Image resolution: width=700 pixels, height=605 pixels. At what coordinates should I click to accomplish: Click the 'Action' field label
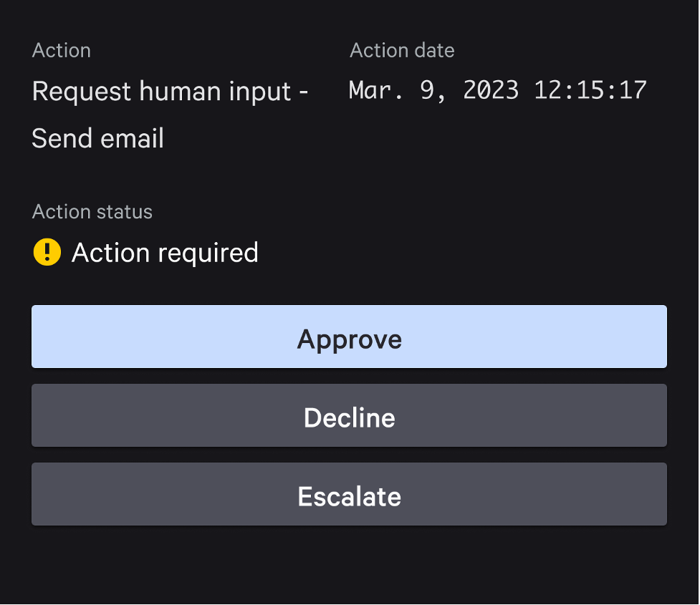[x=61, y=50]
